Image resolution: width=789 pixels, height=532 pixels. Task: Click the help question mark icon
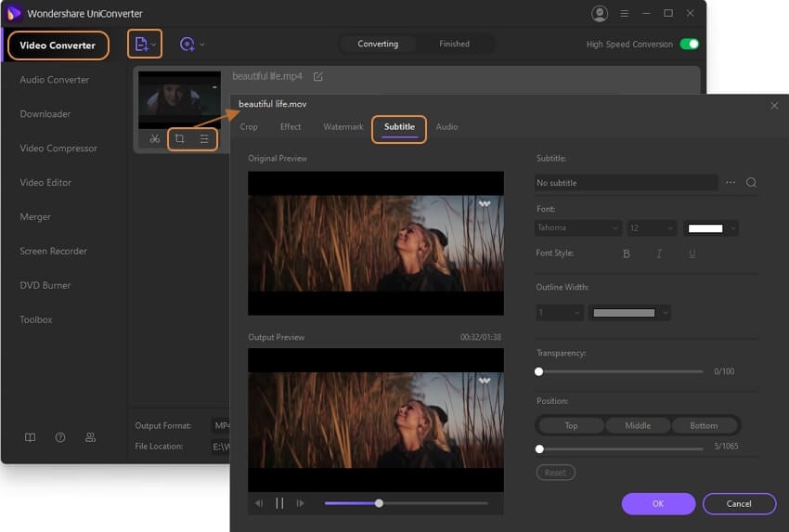point(60,437)
